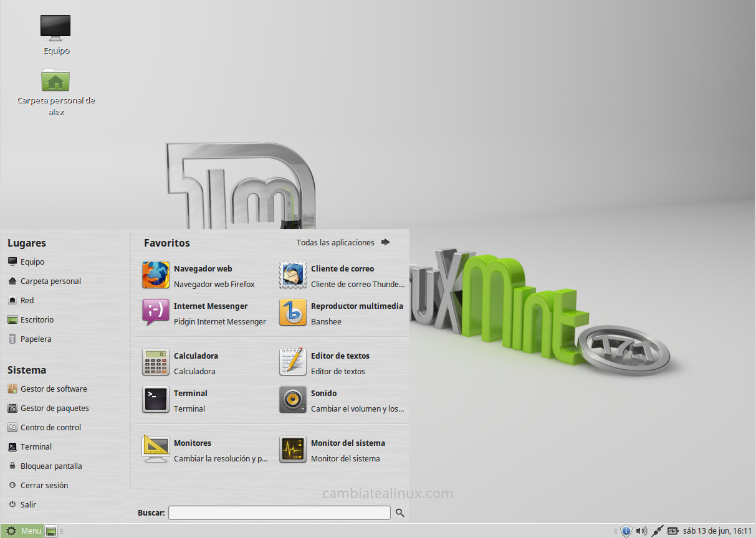Open Sonido volume settings

(342, 400)
